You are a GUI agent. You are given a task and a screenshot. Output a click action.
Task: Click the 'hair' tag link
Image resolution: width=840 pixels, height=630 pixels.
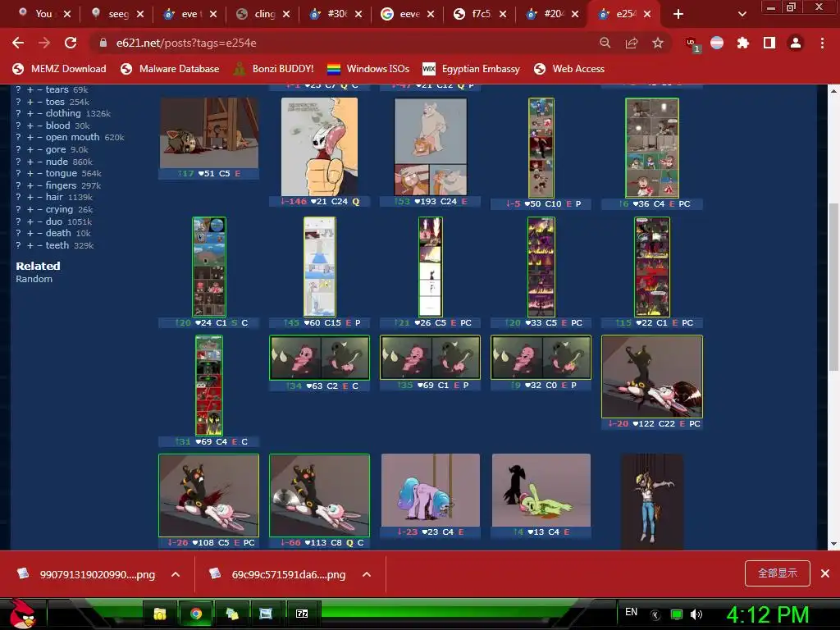(54, 197)
